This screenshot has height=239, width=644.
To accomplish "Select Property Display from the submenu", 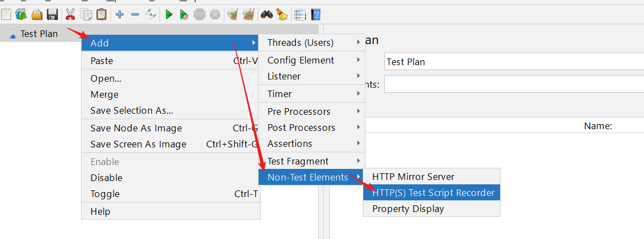I will (x=408, y=209).
